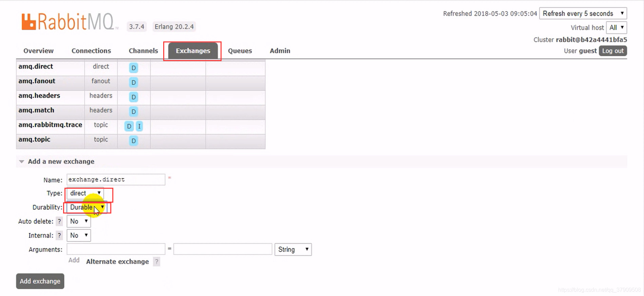644x296 pixels.
Task: Open the amq.direct exchange
Action: [x=36, y=67]
